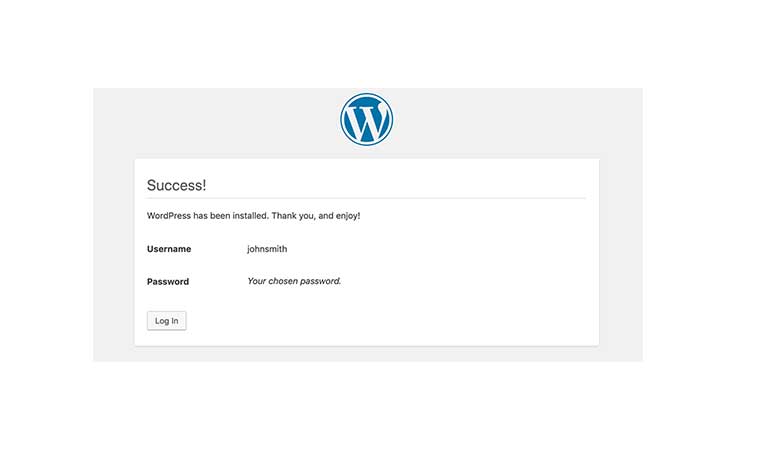Click blank card area right of Log In
This screenshot has width=768, height=450.
pyautogui.click(x=392, y=321)
